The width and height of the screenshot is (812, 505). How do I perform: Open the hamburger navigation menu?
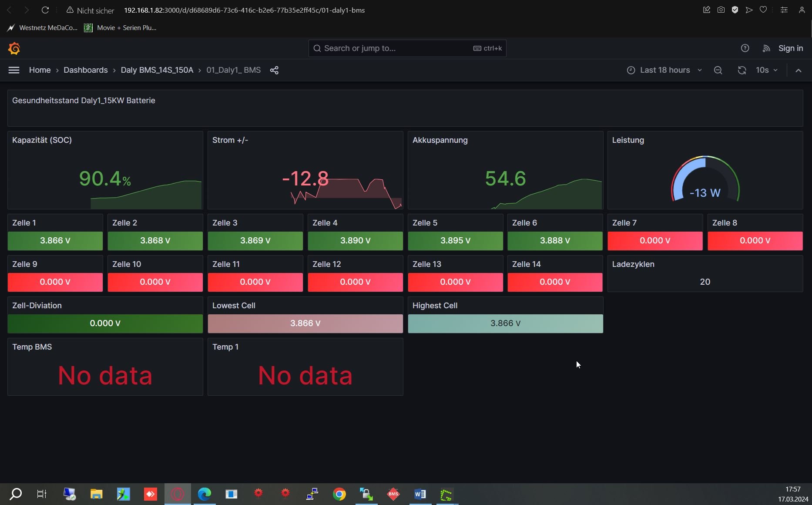tap(14, 70)
